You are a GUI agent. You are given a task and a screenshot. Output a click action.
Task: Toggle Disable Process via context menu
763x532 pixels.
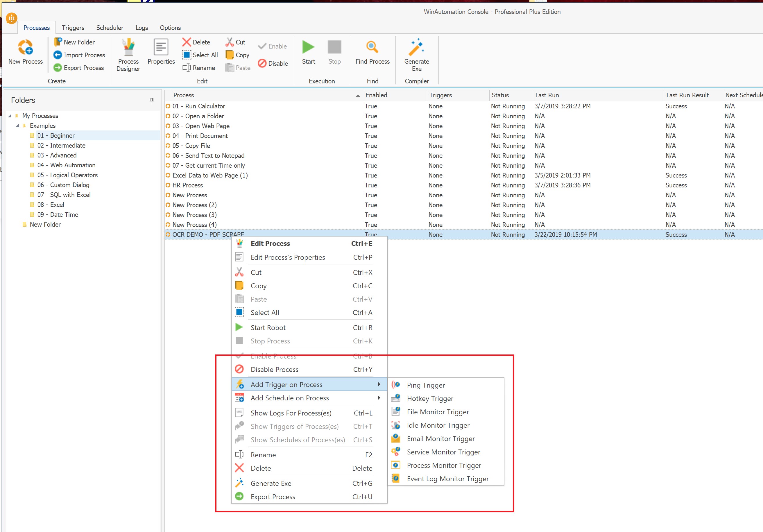274,369
